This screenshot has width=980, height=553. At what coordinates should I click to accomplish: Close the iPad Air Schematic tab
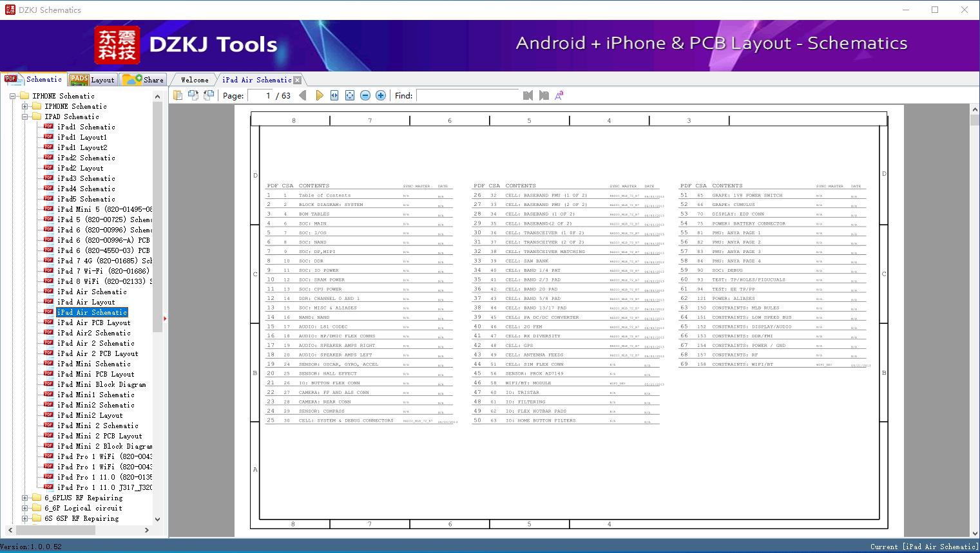tap(297, 80)
